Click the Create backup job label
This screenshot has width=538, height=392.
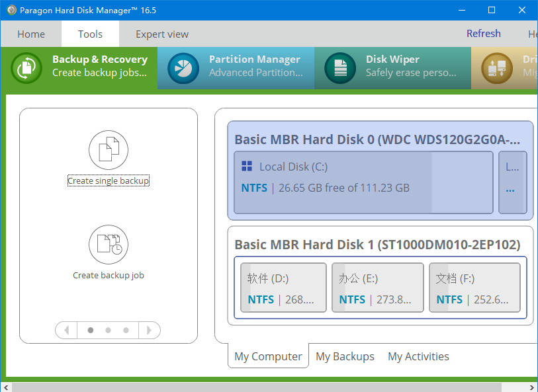click(109, 275)
